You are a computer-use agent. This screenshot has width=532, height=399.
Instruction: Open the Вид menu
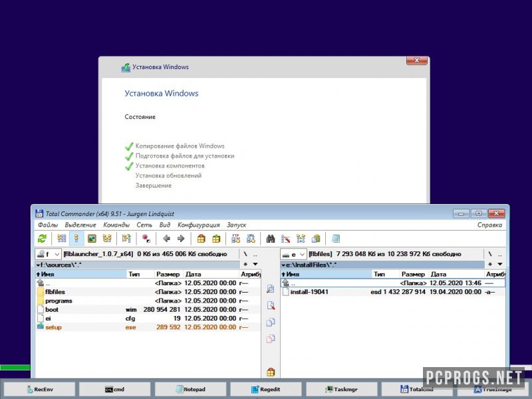coord(164,225)
